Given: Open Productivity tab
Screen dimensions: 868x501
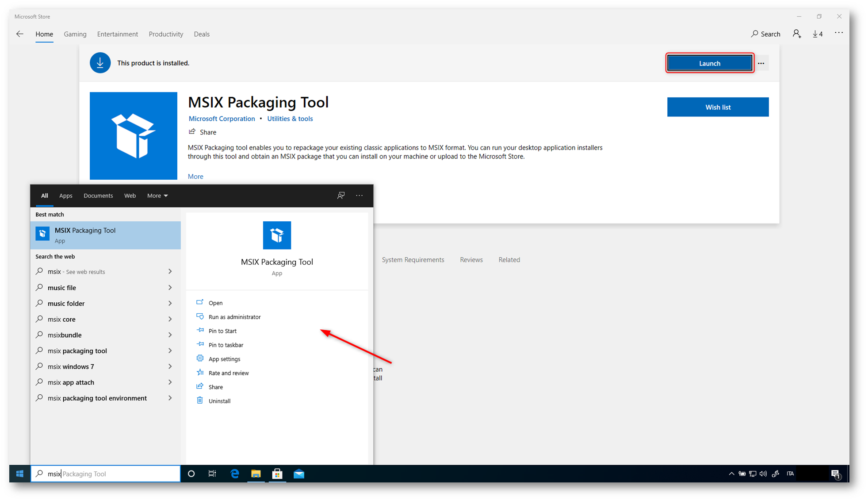Looking at the screenshot, I should point(166,34).
